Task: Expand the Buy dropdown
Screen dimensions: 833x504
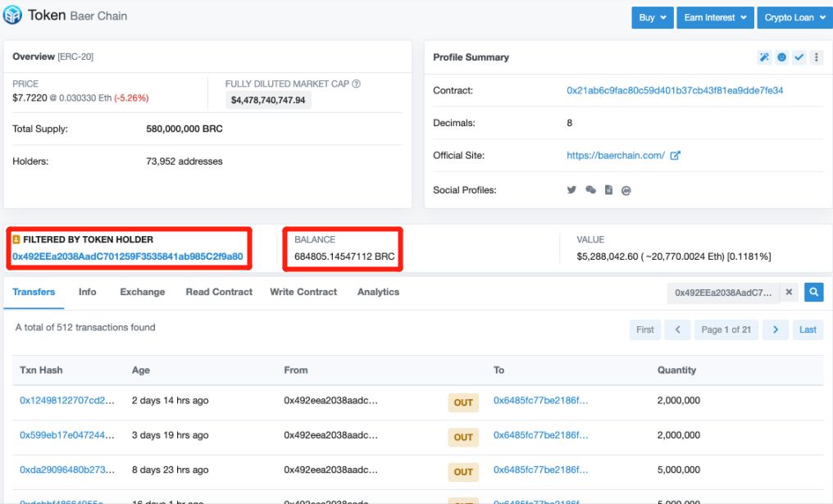Action: (653, 17)
